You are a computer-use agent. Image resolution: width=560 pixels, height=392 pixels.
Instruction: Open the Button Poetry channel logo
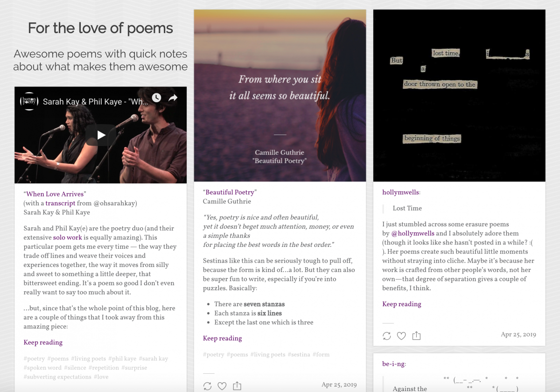29,101
